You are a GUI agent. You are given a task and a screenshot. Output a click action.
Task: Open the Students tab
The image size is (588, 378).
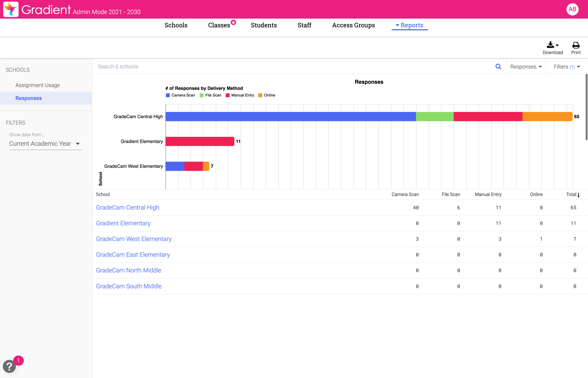(x=264, y=25)
